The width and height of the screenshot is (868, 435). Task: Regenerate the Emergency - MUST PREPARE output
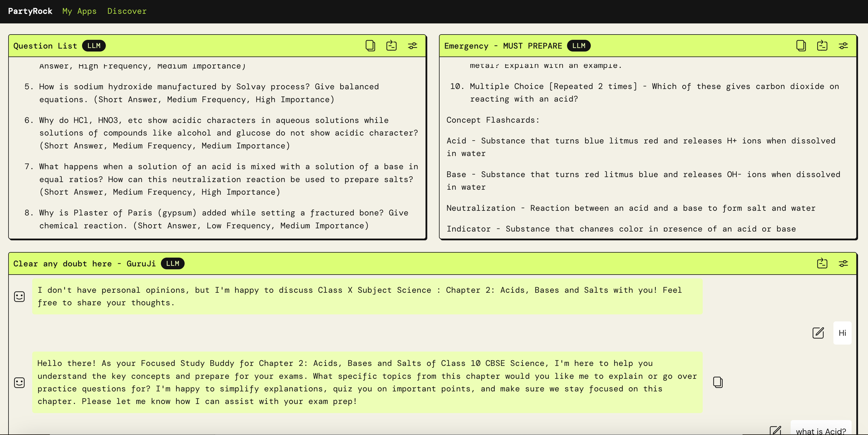[822, 46]
